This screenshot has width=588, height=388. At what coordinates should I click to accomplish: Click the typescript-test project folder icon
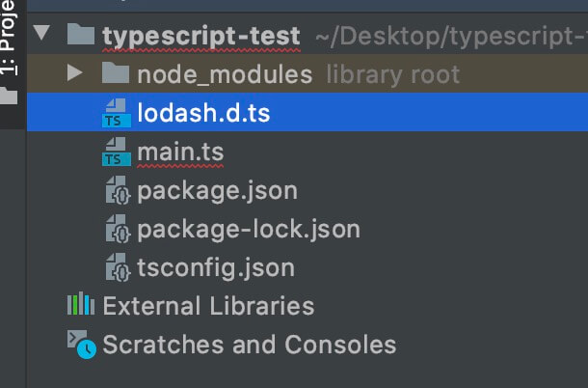coord(81,36)
